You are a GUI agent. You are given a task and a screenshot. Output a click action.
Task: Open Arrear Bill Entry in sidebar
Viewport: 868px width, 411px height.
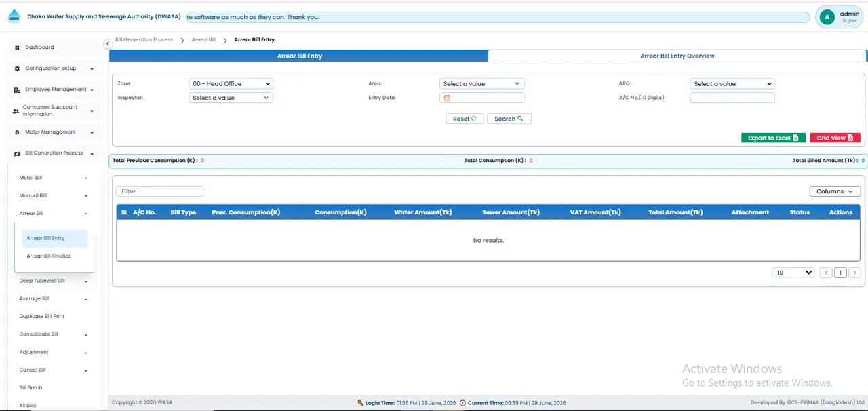coord(54,238)
